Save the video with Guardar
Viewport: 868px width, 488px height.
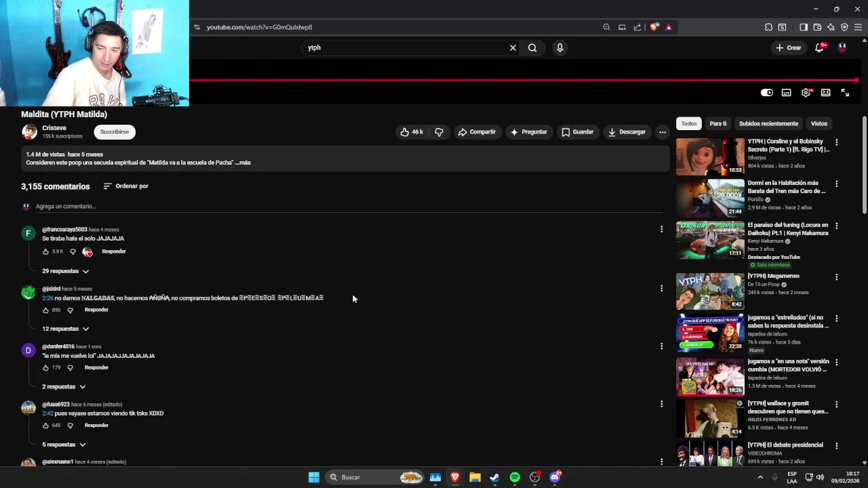577,132
